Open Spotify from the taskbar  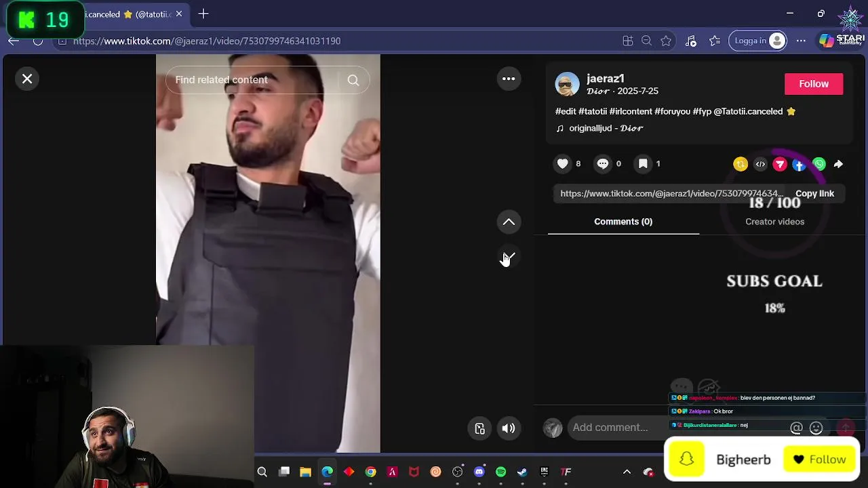(501, 472)
